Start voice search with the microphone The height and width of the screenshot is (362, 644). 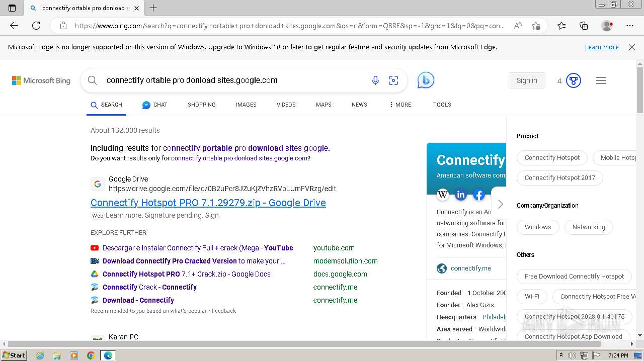375,80
